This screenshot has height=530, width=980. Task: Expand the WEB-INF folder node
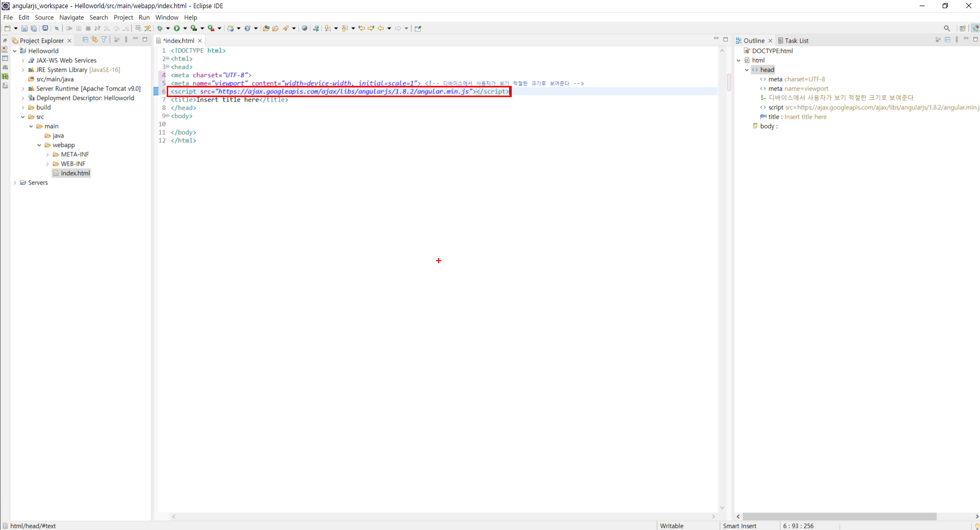click(x=48, y=164)
